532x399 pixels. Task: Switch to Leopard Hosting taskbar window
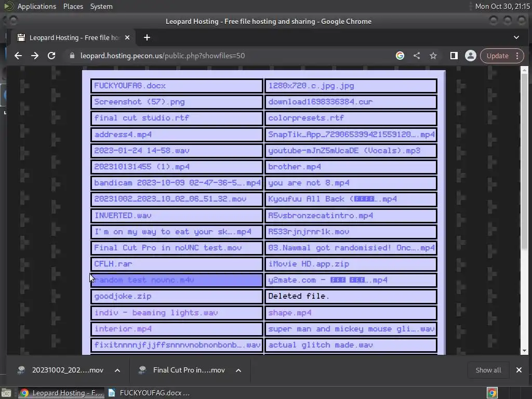click(60, 393)
